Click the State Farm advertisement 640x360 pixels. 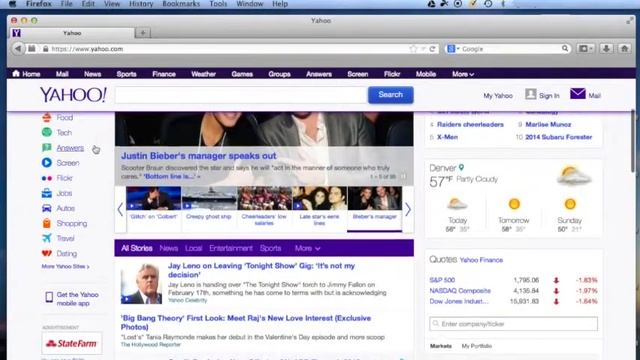[71, 343]
